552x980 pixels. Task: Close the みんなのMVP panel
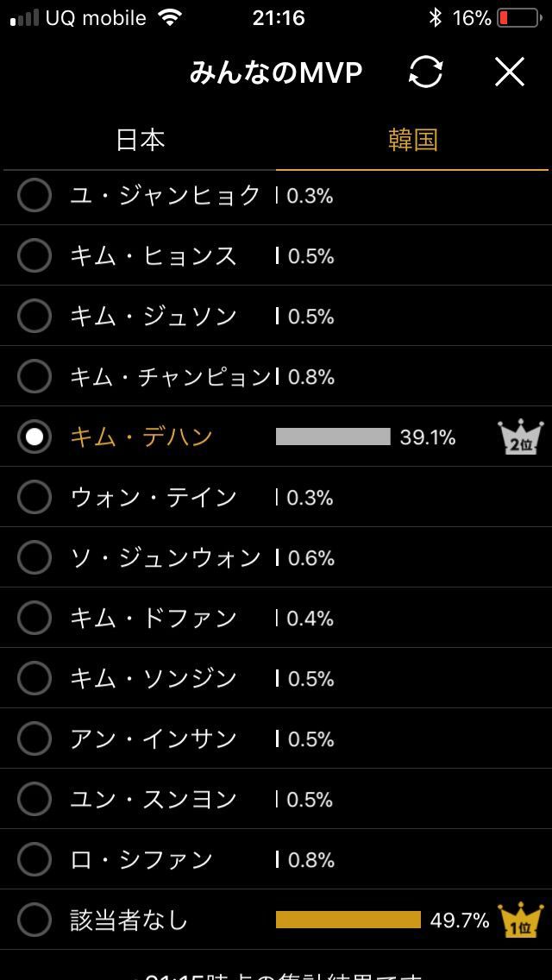(x=510, y=72)
